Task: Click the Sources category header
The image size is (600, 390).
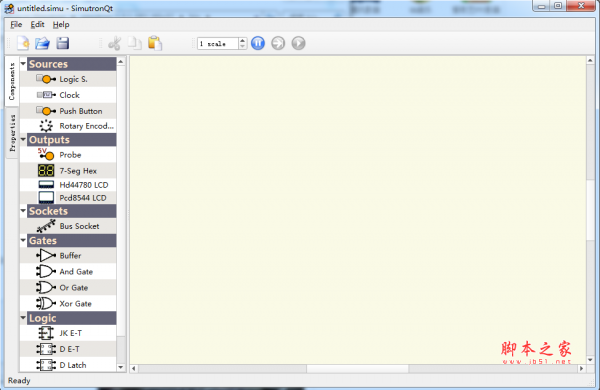Action: tap(72, 64)
